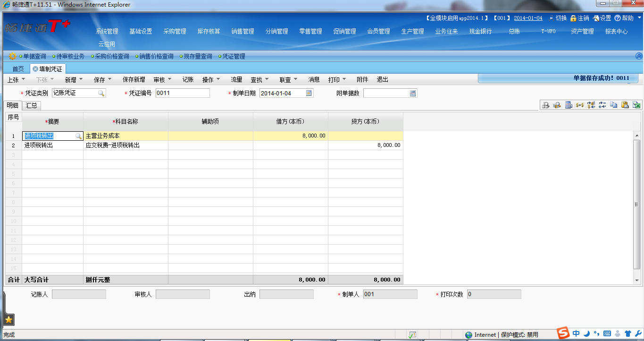Click the 记账 button

point(188,79)
